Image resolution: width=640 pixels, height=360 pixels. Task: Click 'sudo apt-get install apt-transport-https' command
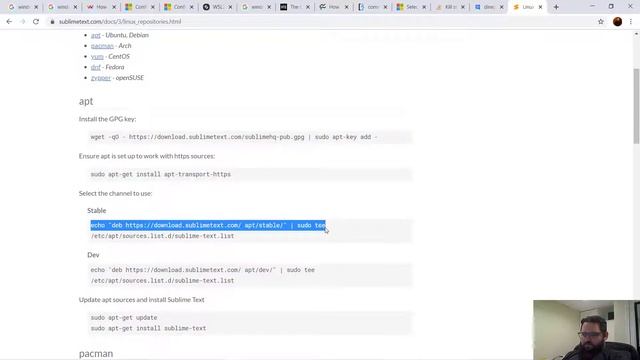click(160, 174)
